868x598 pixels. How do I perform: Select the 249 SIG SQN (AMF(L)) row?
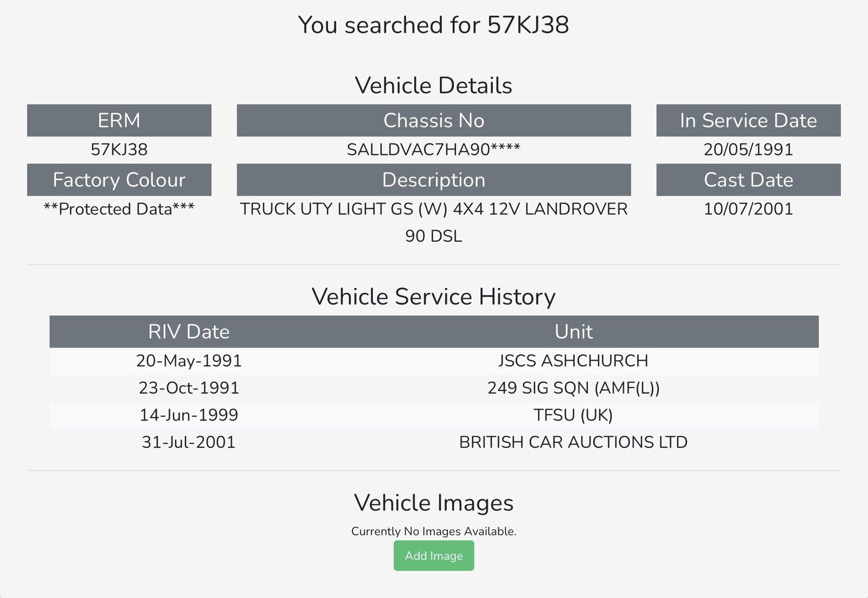pos(434,388)
